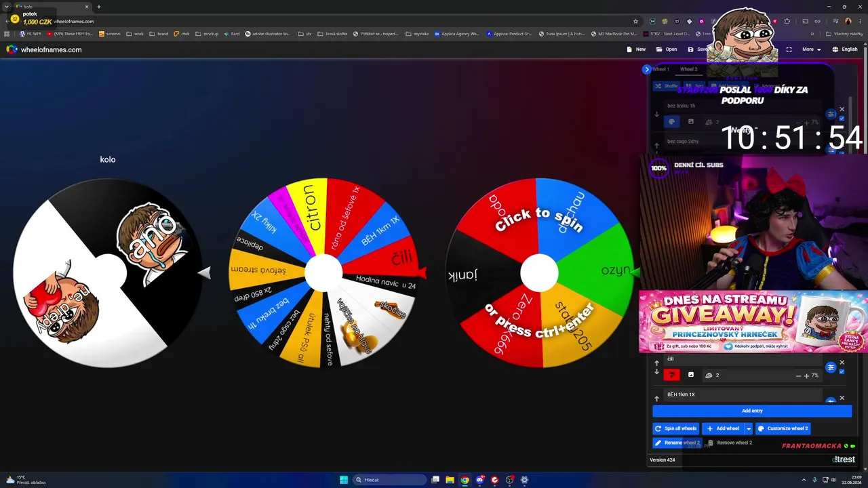The image size is (868, 488).
Task: Move the 'čili' entry down
Action: 656,372
